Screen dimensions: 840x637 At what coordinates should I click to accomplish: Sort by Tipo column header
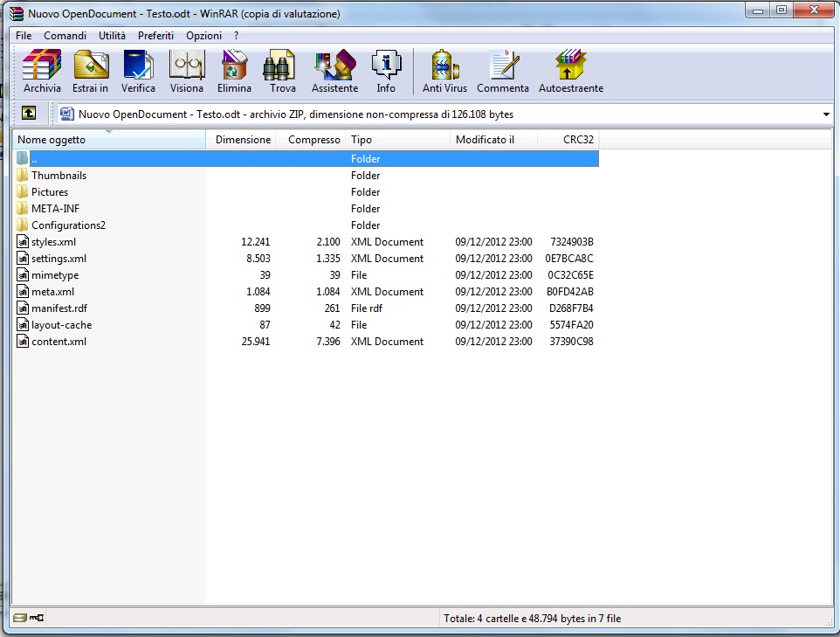[x=397, y=140]
